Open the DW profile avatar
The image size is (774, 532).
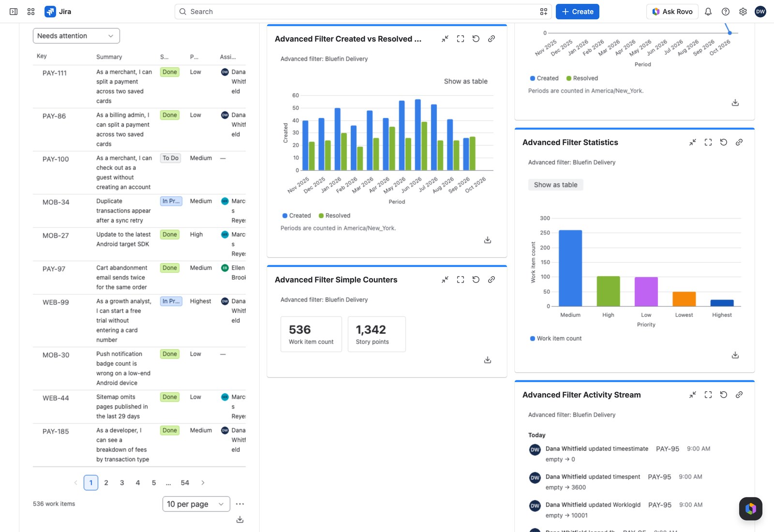tap(760, 12)
